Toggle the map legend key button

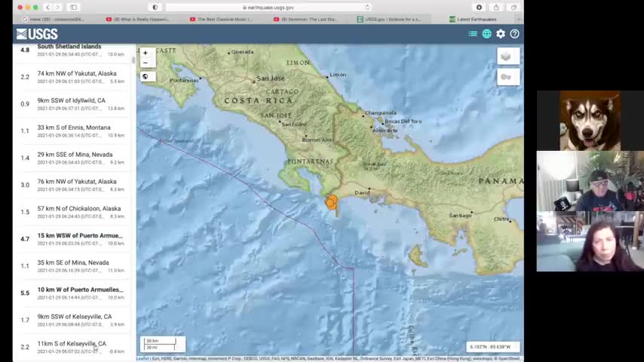[x=508, y=77]
